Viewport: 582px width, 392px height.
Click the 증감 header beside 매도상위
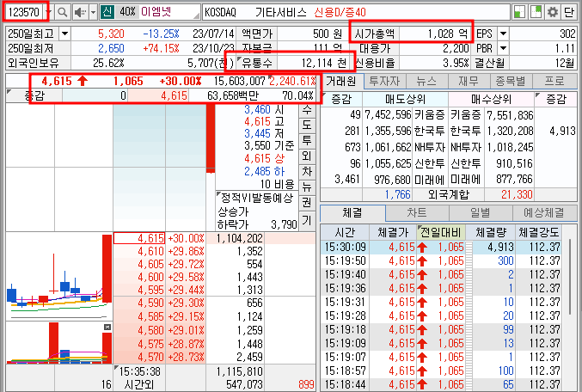341,99
